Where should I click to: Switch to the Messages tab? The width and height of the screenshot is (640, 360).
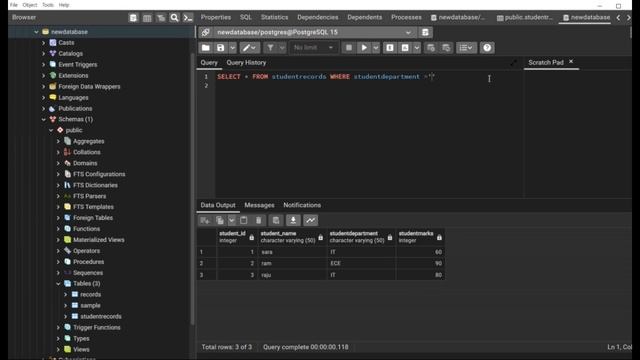coord(259,205)
